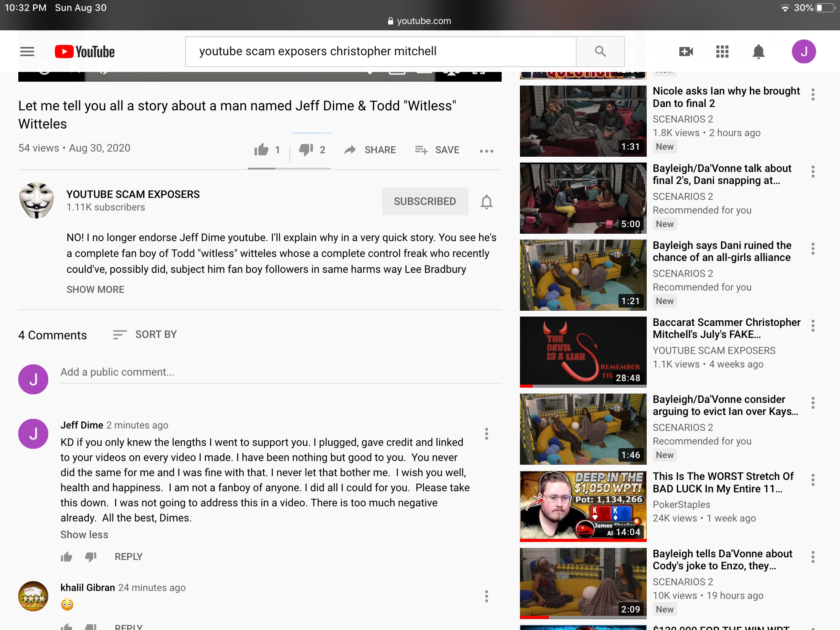Open more actions ellipsis under video
840x630 pixels.
486,151
